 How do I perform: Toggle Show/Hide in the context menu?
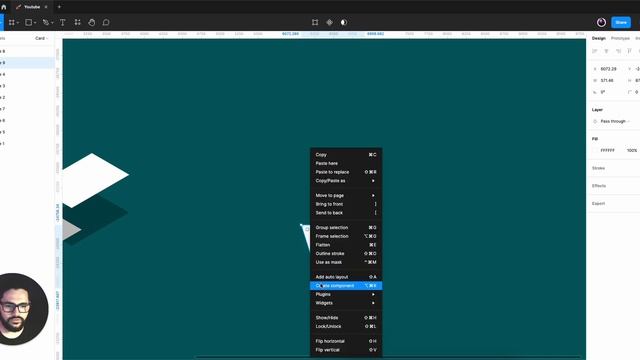click(x=346, y=318)
